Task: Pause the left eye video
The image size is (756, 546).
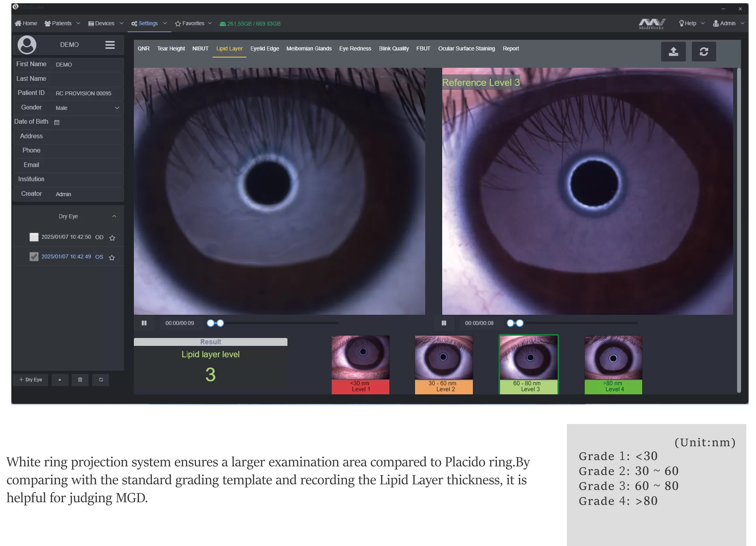Action: [x=144, y=323]
